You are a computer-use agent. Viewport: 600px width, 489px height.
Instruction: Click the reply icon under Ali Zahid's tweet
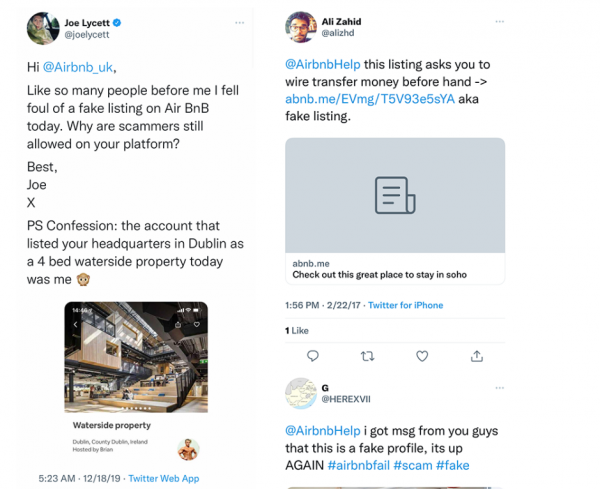click(313, 356)
